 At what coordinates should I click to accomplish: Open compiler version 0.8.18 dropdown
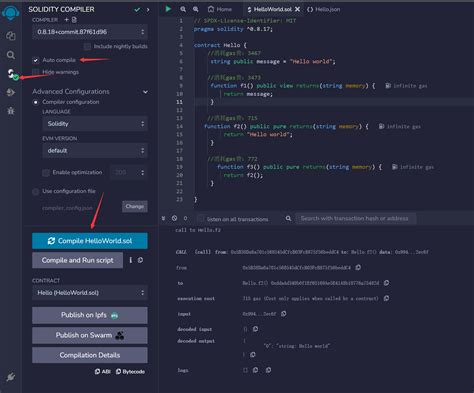(90, 32)
